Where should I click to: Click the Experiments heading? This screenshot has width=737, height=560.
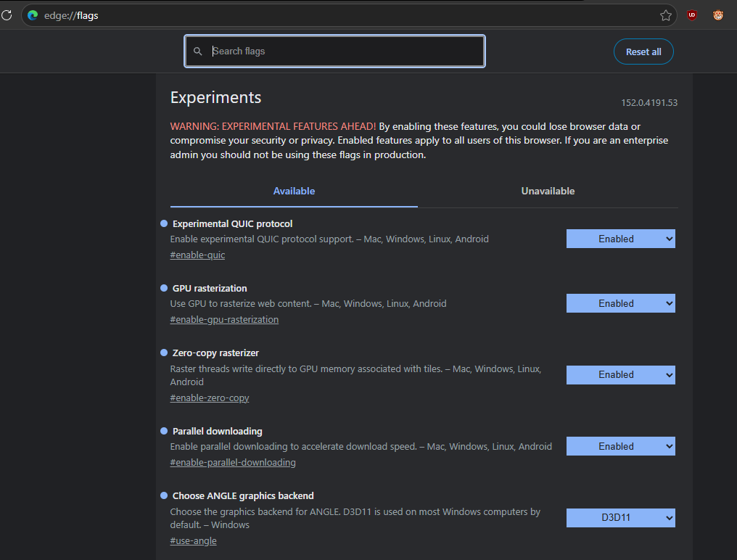click(x=215, y=97)
